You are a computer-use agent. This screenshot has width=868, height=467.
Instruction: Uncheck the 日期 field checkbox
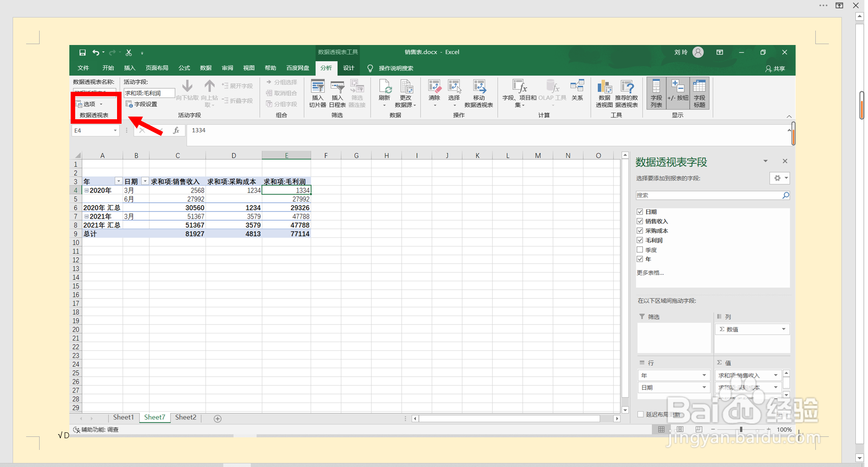tap(640, 212)
